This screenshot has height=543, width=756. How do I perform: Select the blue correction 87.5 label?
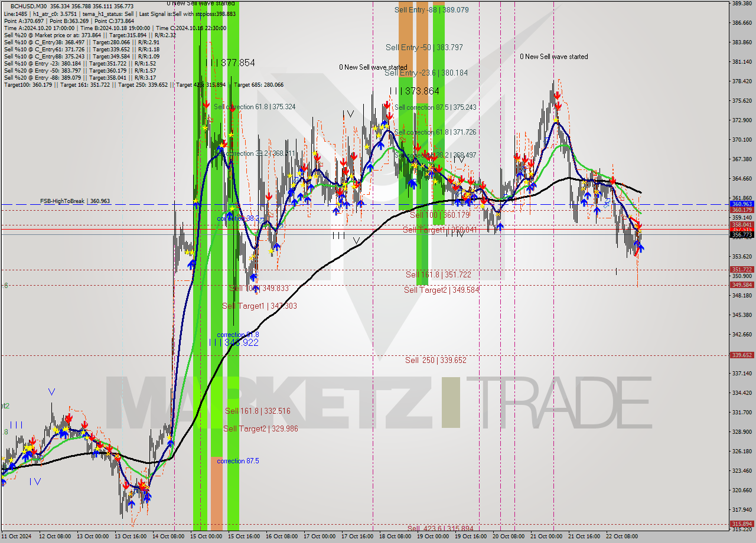(x=237, y=461)
